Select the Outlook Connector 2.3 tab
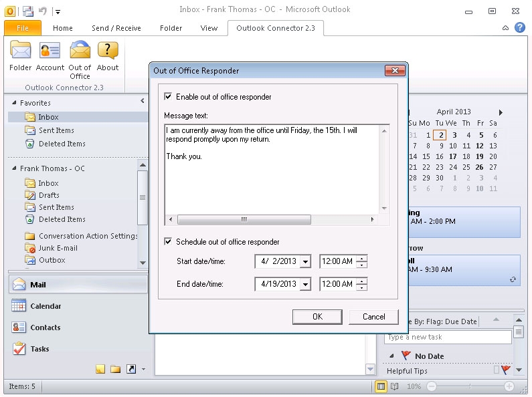Screen dimensions: 532x397 tap(276, 28)
